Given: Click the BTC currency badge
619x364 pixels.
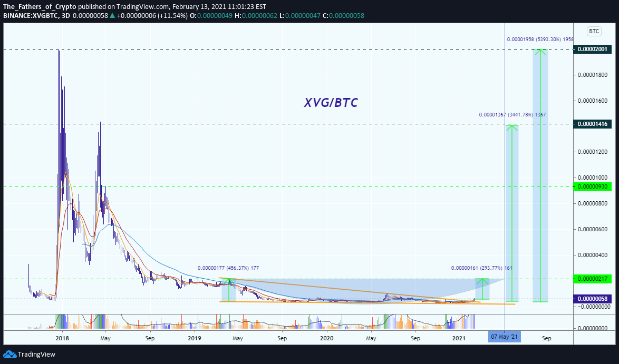Looking at the screenshot, I should [x=594, y=32].
